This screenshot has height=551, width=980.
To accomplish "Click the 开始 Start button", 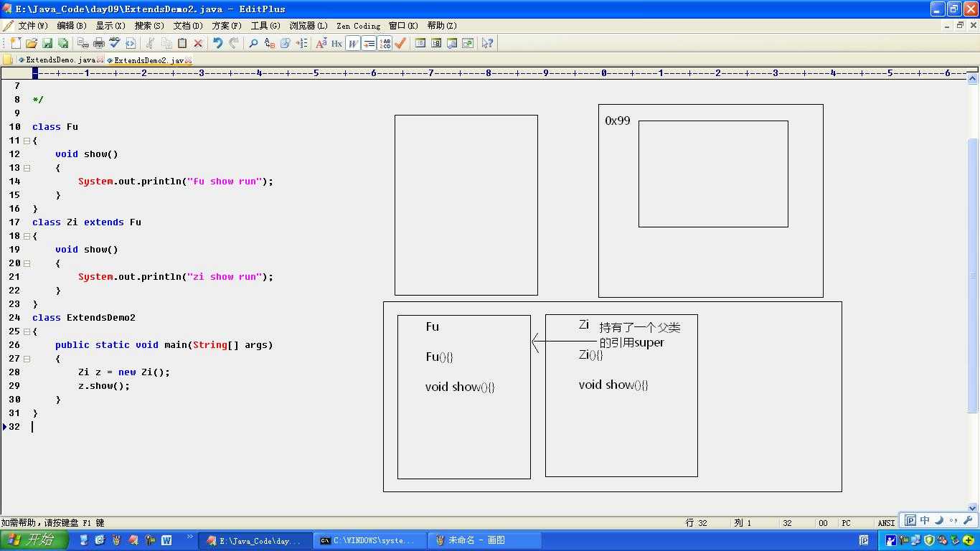I will click(34, 540).
